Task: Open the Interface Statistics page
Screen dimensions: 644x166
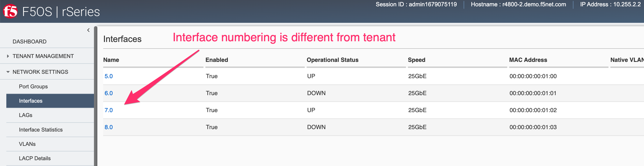Action: point(41,130)
